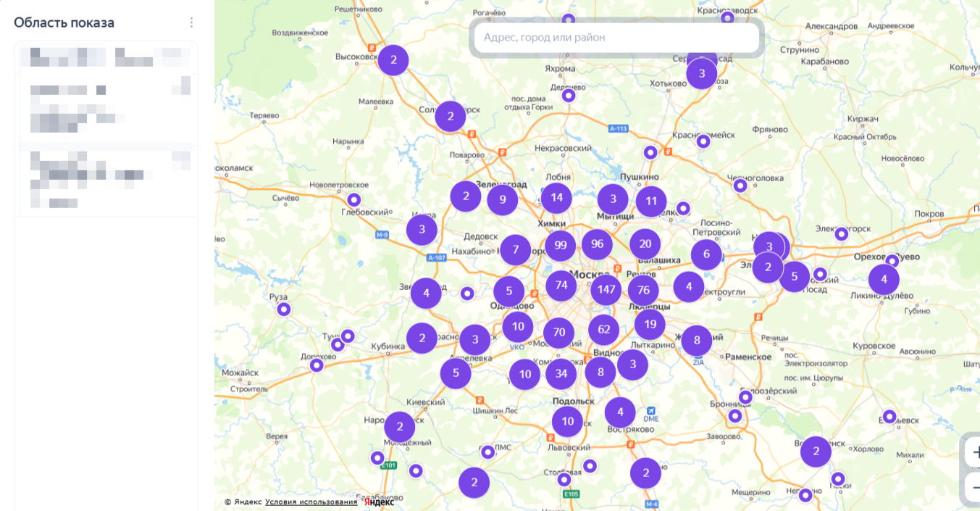Open the cluster marker labeled 14 near Лобня
The image size is (980, 511).
click(x=556, y=198)
